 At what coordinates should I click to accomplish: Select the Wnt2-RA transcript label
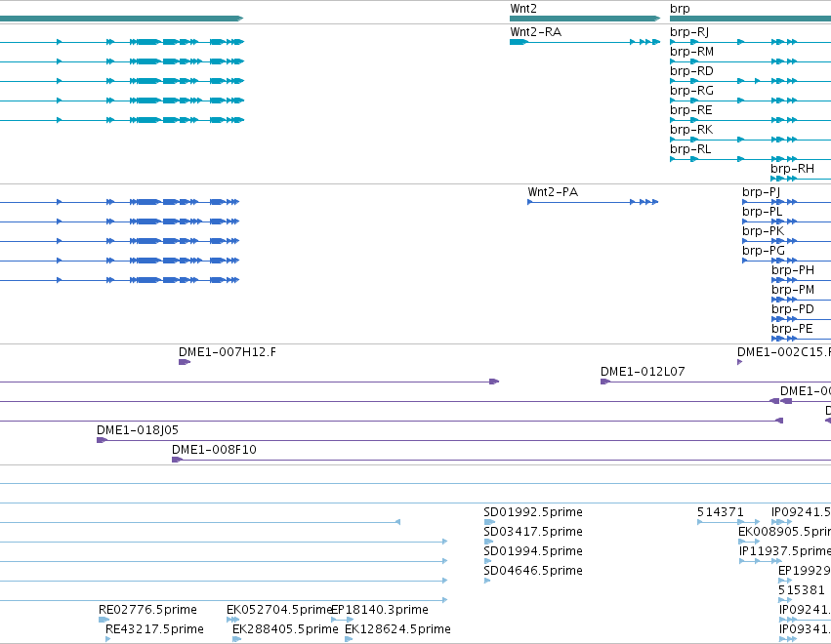click(535, 32)
